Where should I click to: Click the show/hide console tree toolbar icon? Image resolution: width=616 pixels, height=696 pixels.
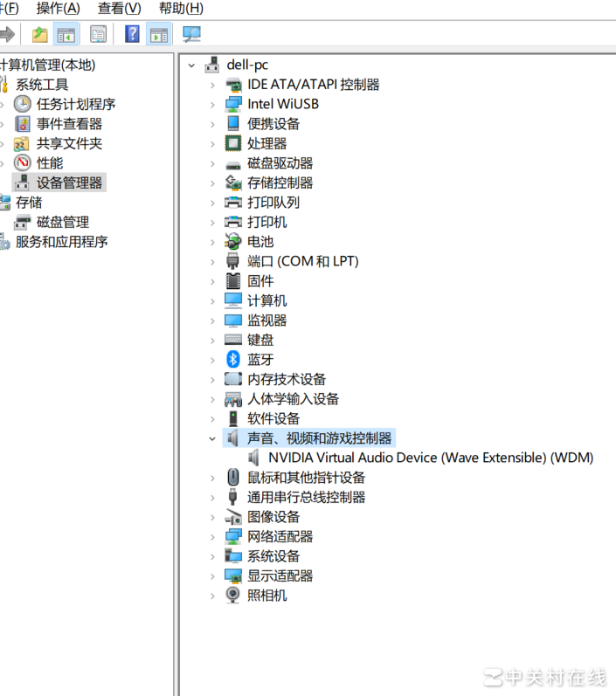click(x=66, y=34)
